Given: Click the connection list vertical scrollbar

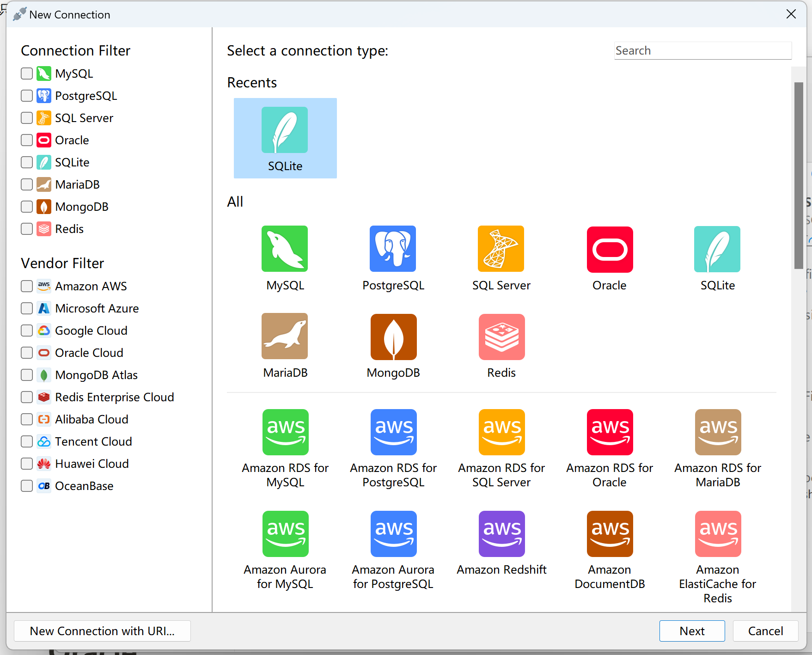Looking at the screenshot, I should [x=799, y=176].
